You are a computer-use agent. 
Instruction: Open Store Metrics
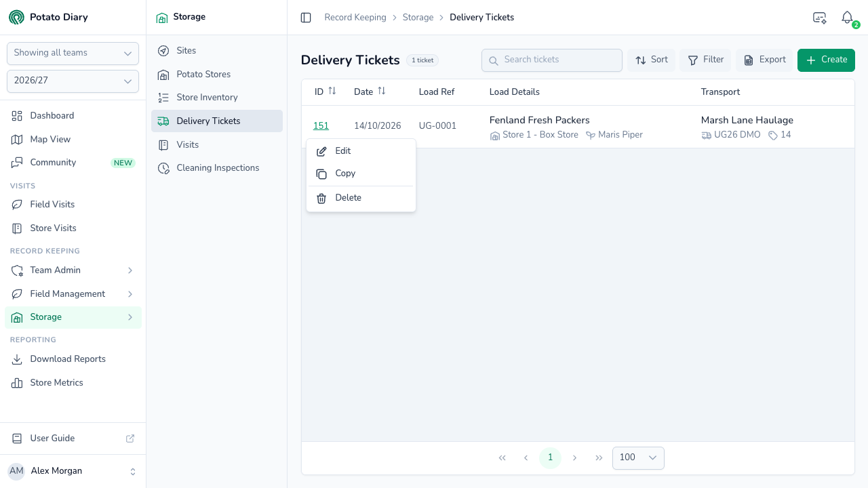tap(73, 383)
